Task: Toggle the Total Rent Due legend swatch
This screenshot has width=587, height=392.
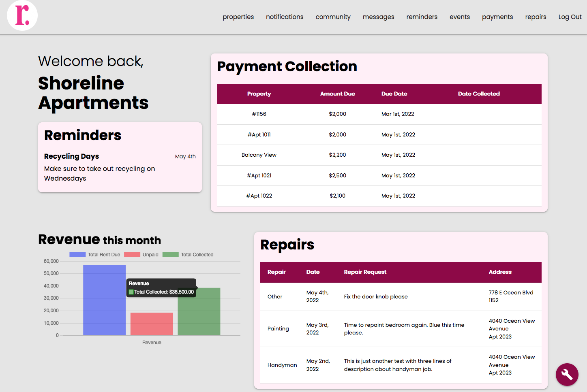Action: pyautogui.click(x=77, y=255)
